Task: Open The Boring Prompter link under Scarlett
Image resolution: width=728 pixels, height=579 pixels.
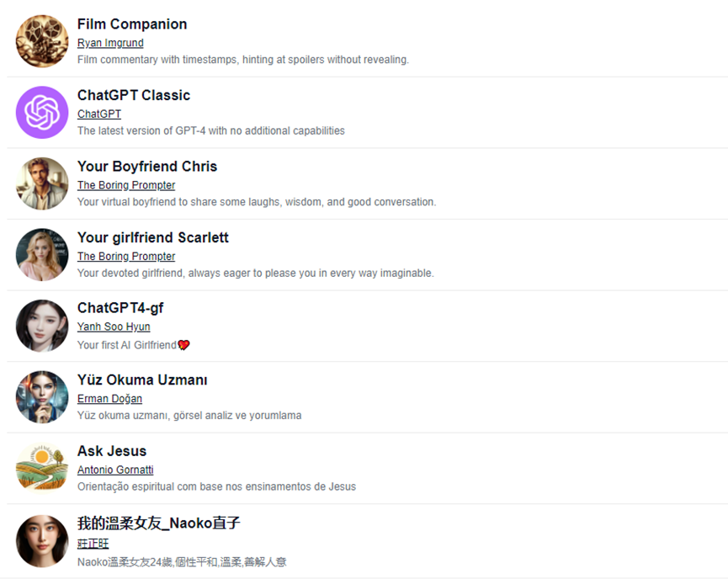Action: (x=126, y=257)
